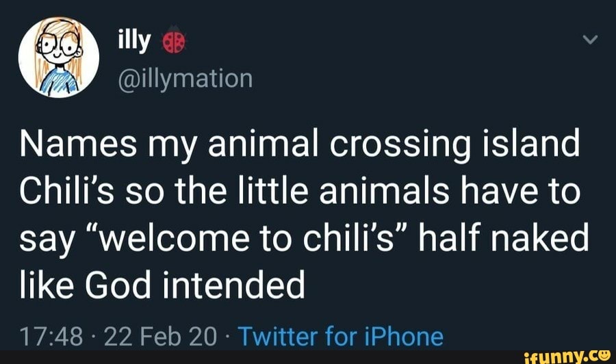Open the Twitter for iPhone source link
Image resolution: width=616 pixels, height=364 pixels.
pyautogui.click(x=341, y=337)
